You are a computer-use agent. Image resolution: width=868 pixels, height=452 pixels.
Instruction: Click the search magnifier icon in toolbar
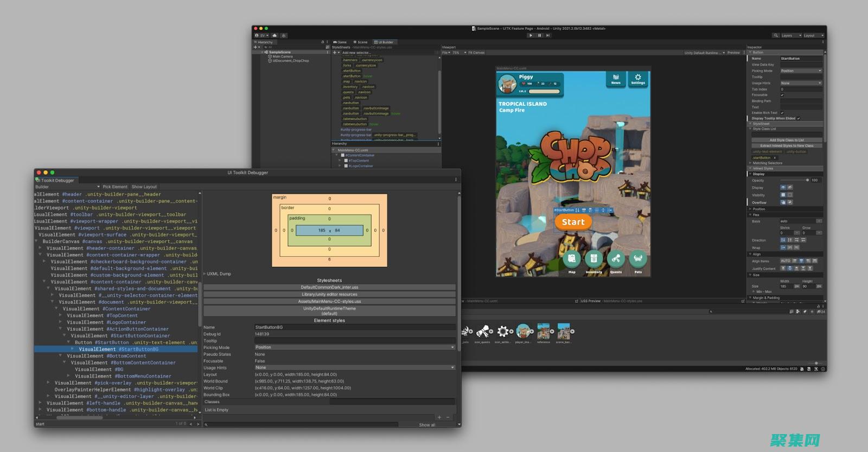pyautogui.click(x=776, y=36)
